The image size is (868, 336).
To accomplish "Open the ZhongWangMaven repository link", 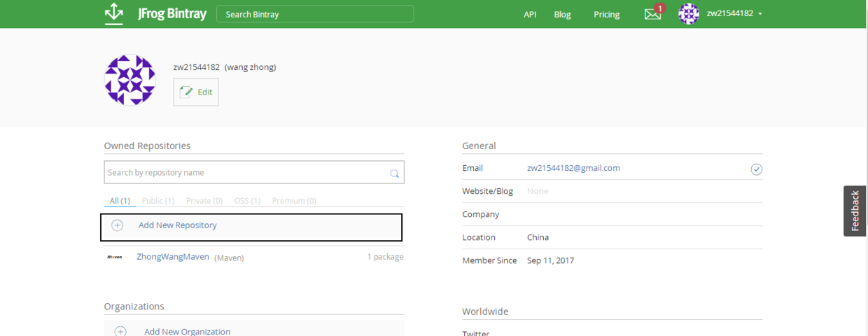I will pos(173,257).
